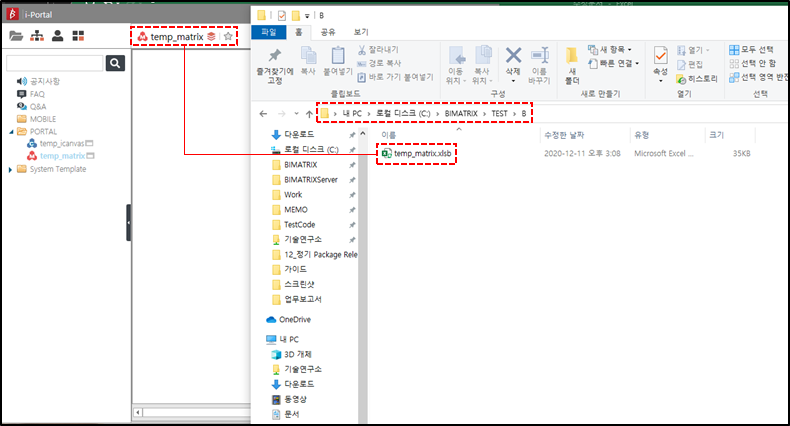Open the grid tiles icon in i-Portal
Viewport: 790px width, 426px height.
click(78, 36)
